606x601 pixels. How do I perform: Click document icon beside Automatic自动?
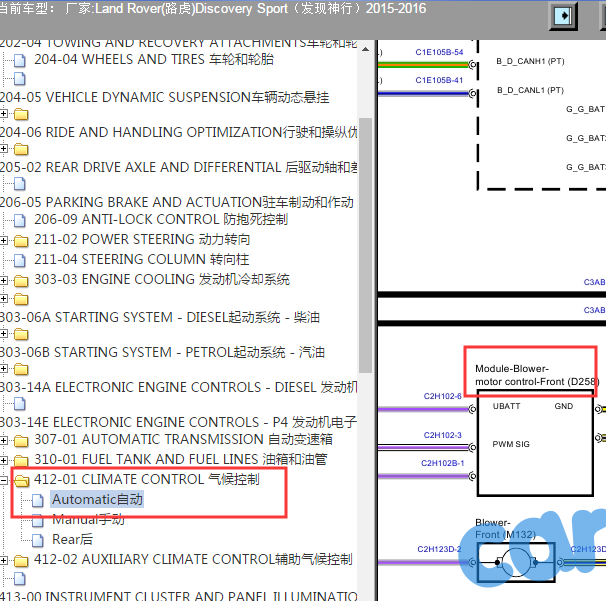(37, 501)
